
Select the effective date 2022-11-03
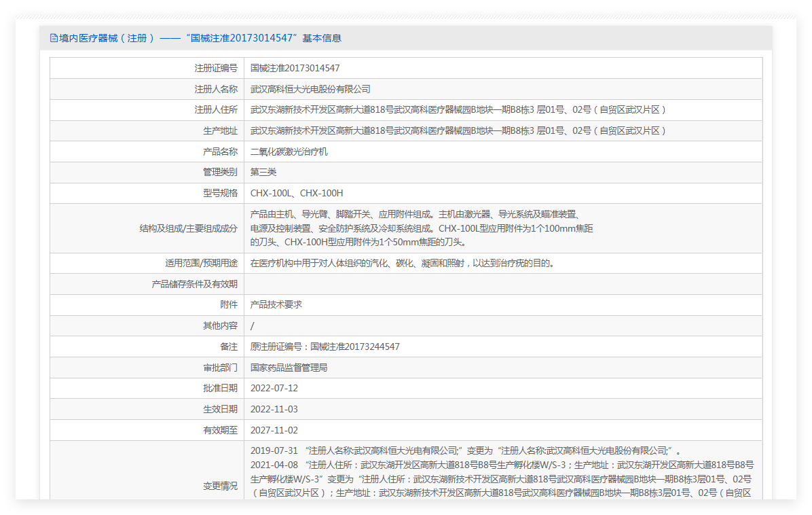click(x=274, y=409)
